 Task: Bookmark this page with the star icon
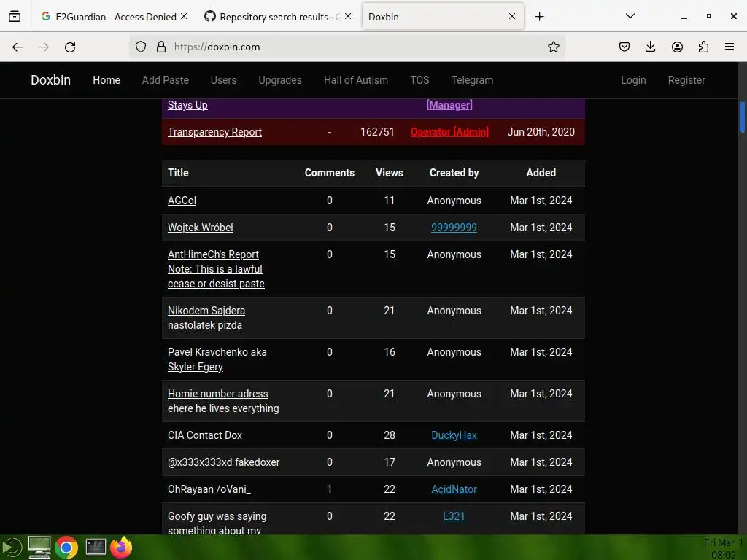tap(553, 47)
